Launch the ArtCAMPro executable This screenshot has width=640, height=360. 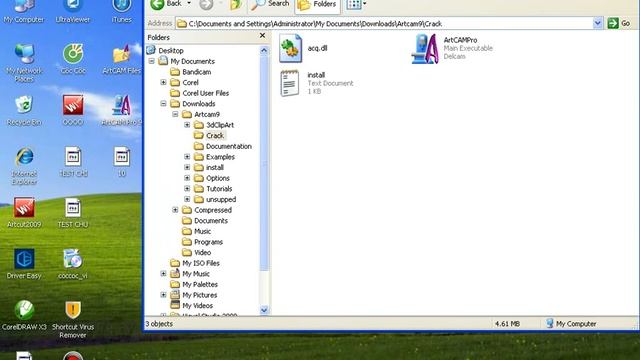452,48
